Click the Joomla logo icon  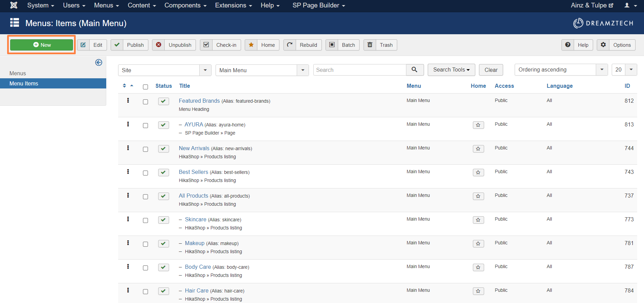click(x=14, y=5)
